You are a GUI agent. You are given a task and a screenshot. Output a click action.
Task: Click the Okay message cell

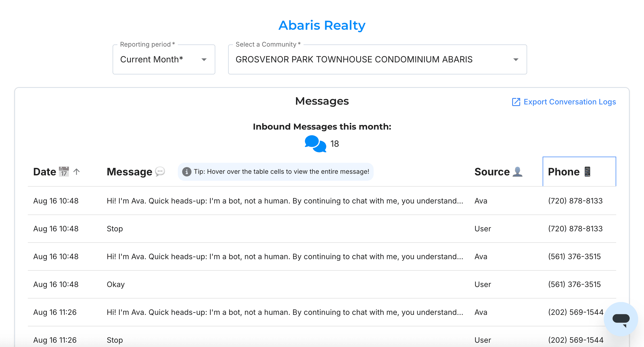pyautogui.click(x=116, y=284)
